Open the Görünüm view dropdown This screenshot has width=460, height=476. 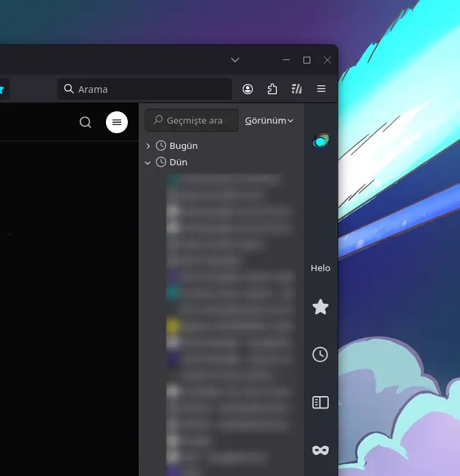[269, 120]
